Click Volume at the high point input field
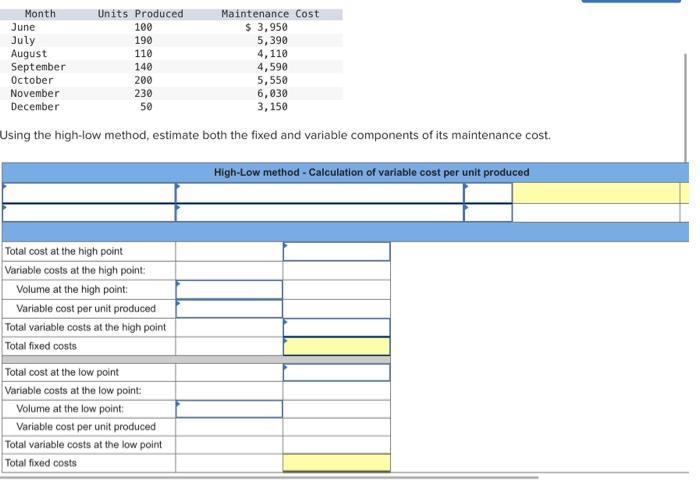The image size is (700, 485). coord(229,289)
